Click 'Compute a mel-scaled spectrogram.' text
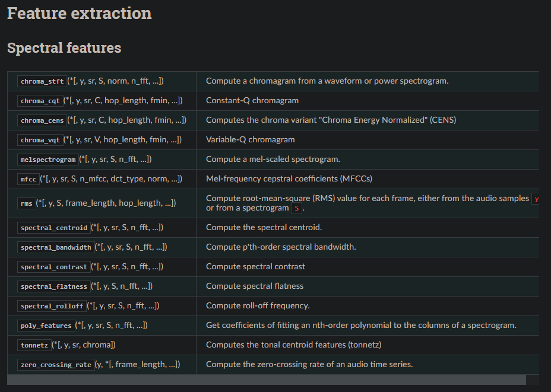 tap(273, 160)
